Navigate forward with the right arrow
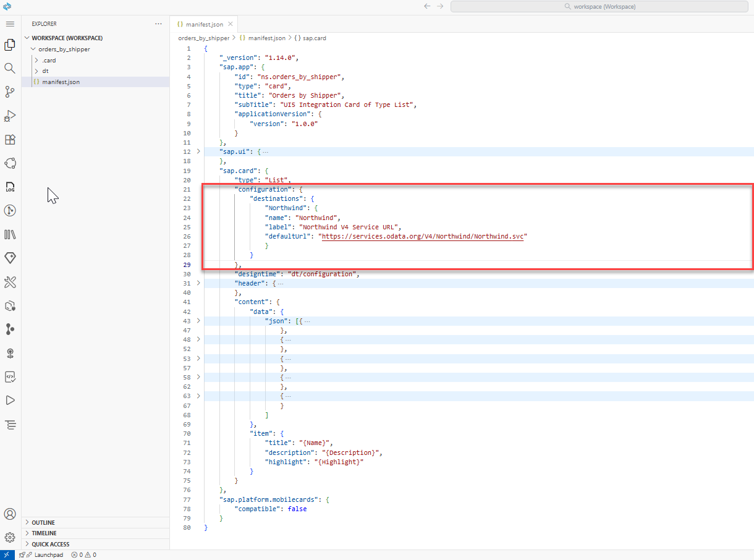Screen dimensions: 754x560 tap(440, 6)
